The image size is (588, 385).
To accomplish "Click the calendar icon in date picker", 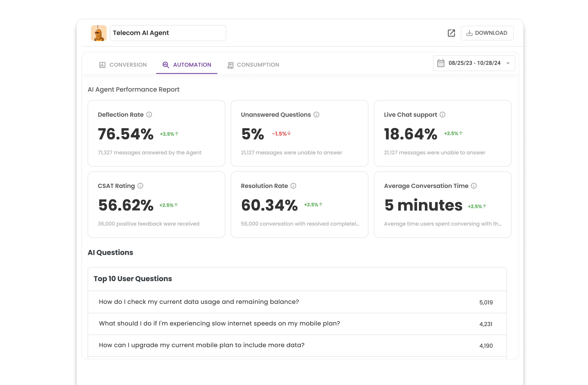I will click(440, 63).
